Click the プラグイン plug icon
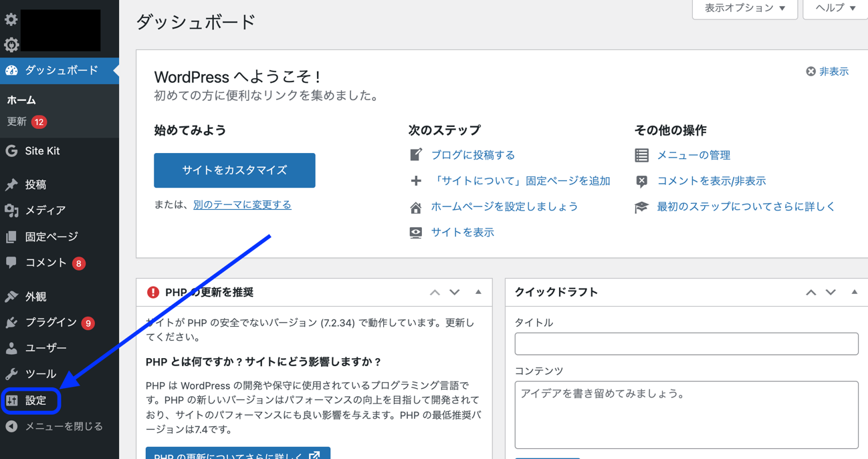 [11, 322]
